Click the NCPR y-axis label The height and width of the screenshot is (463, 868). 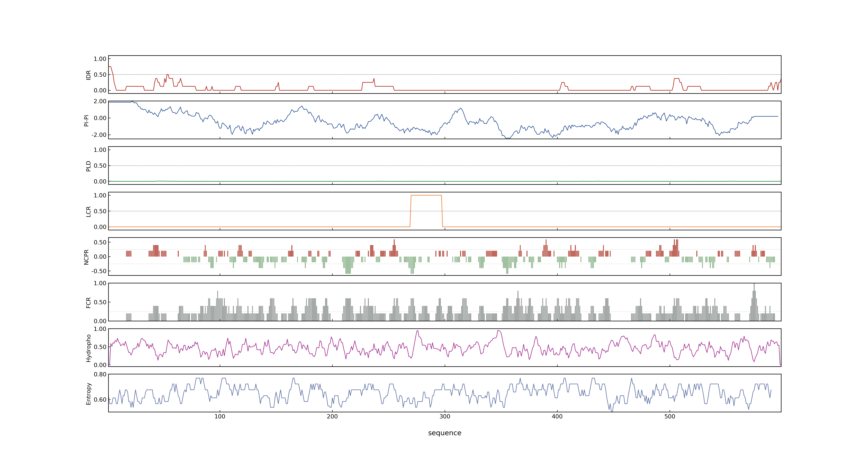(86, 257)
